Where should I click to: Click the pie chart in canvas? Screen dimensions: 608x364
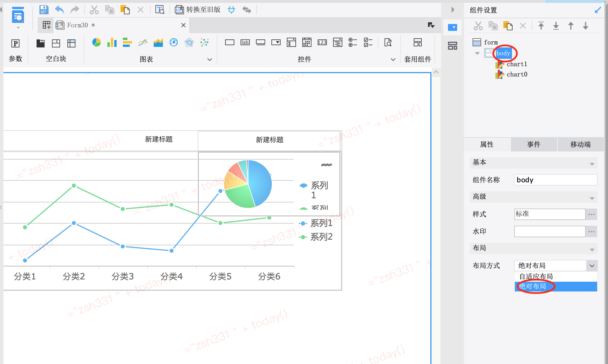[248, 184]
